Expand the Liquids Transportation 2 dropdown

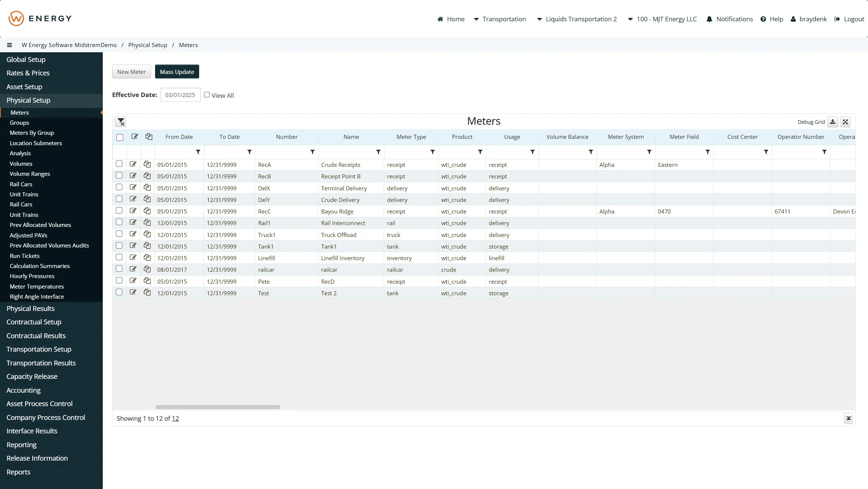click(577, 19)
